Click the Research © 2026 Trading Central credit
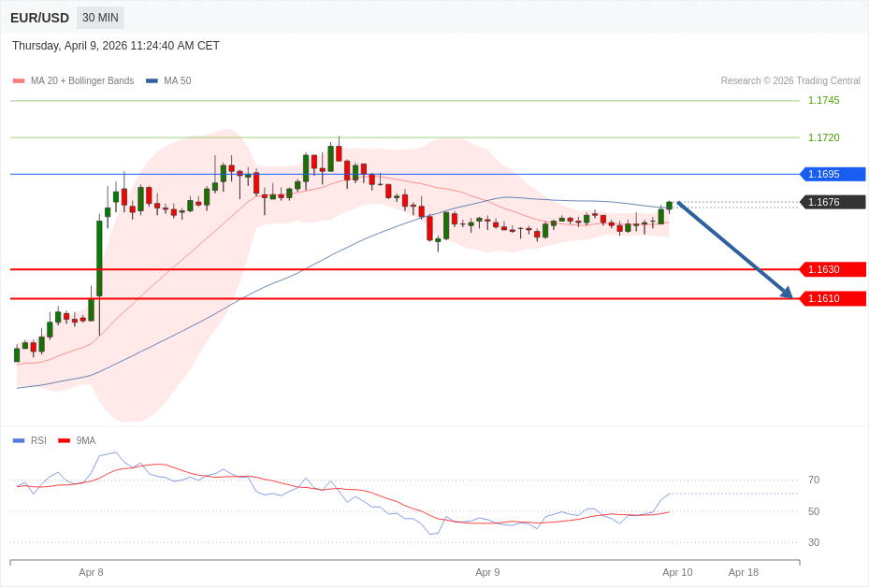 click(790, 81)
